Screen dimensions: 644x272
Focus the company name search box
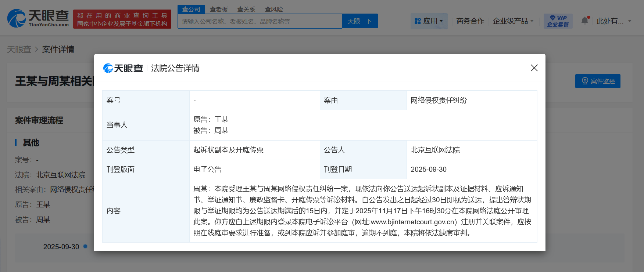260,21
